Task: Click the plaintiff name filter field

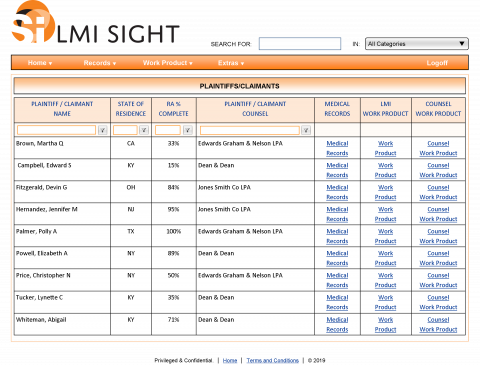Action: coord(56,130)
